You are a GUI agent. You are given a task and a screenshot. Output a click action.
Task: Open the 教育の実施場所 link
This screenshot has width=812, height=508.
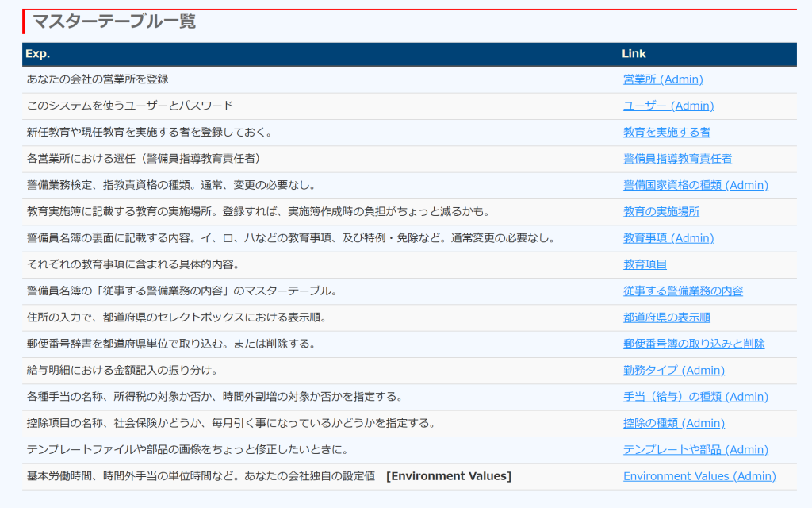pyautogui.click(x=661, y=211)
